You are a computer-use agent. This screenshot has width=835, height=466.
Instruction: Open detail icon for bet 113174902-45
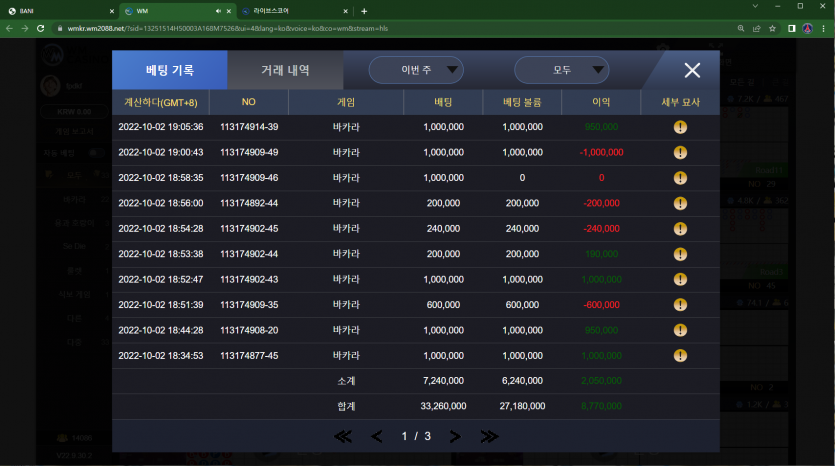[x=680, y=228]
